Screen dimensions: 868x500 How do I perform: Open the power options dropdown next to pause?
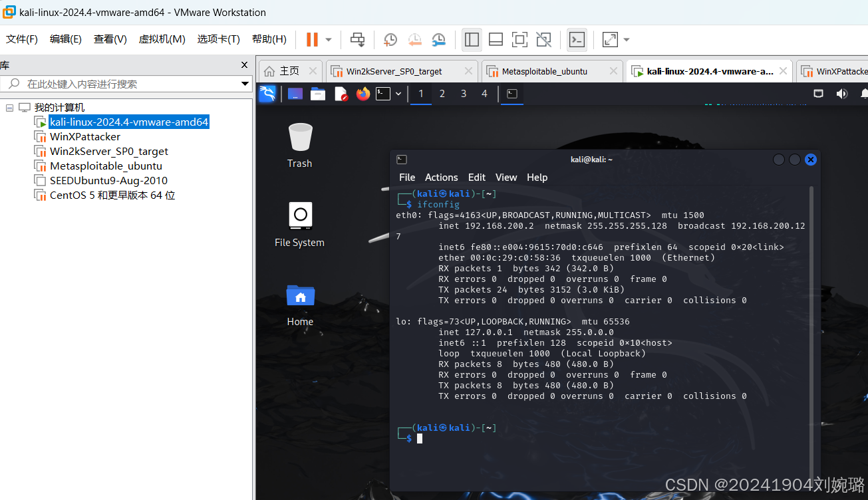329,40
